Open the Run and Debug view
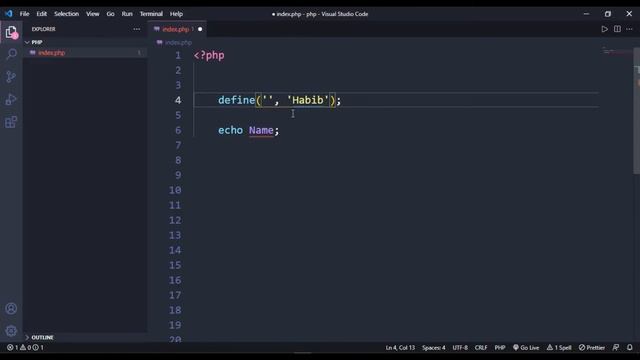 pos(11,99)
